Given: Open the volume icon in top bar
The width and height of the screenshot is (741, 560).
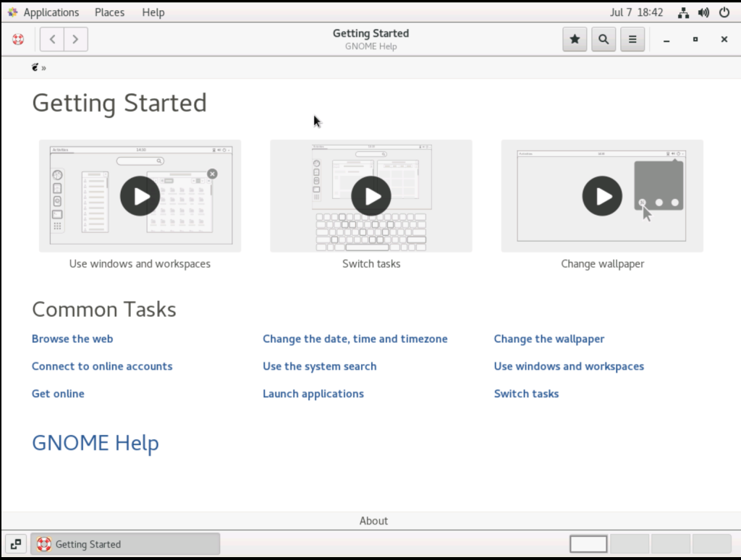Looking at the screenshot, I should coord(703,13).
